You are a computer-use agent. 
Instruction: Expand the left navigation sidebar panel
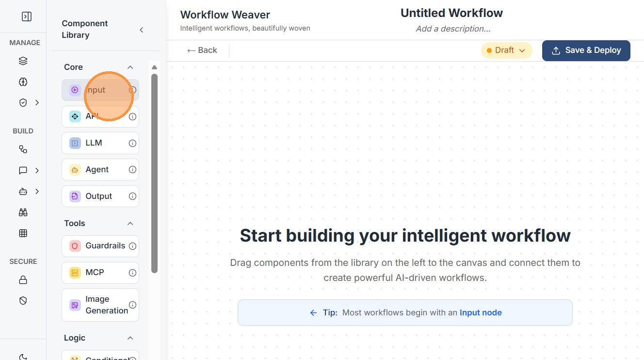(x=27, y=16)
